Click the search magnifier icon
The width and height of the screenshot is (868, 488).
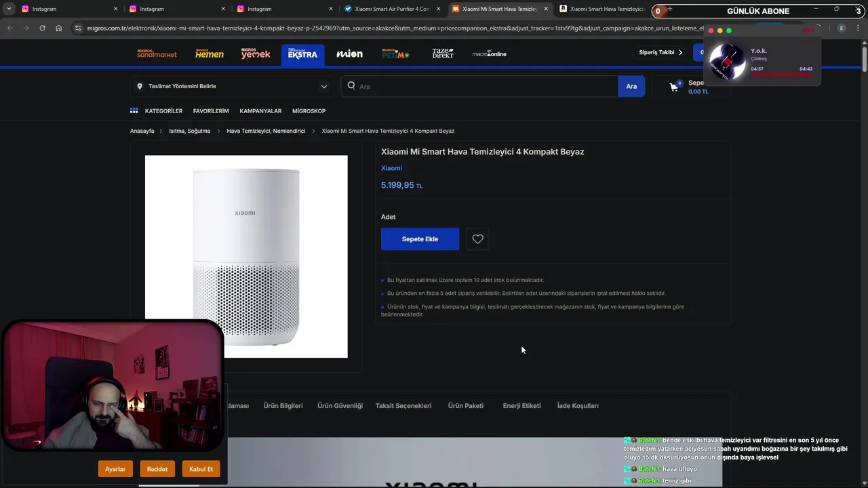click(351, 86)
